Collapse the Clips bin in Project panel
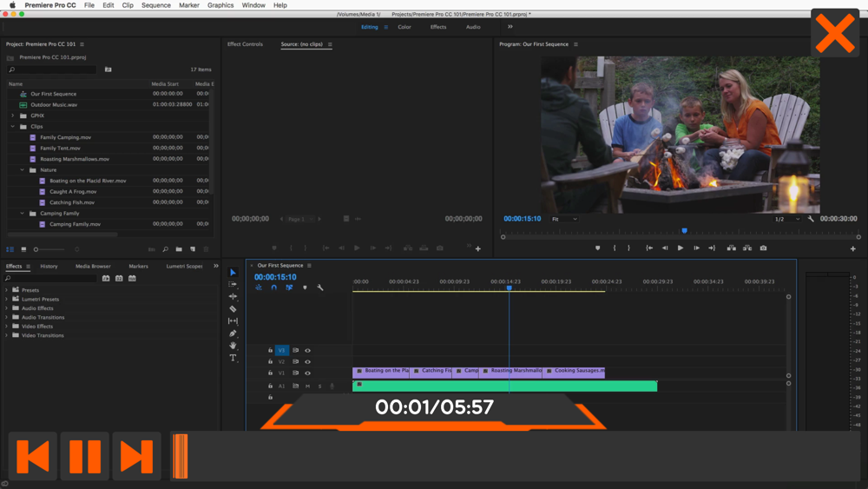Screen dimensions: 868x489 pos(13,127)
